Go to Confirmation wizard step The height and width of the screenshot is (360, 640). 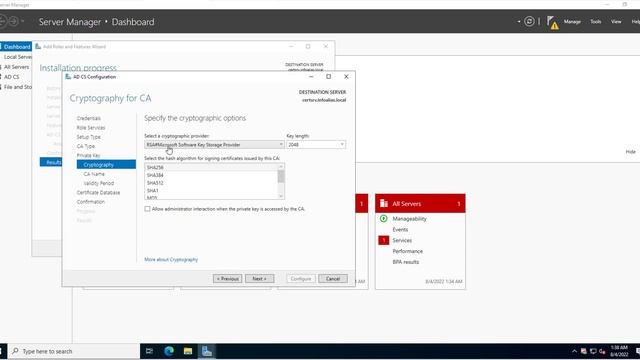91,202
